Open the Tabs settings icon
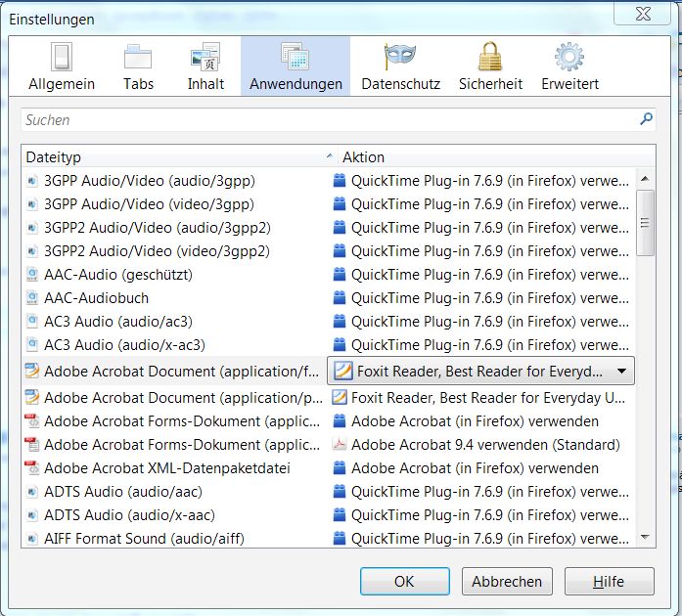Screen dimensions: 682x616 (138, 57)
